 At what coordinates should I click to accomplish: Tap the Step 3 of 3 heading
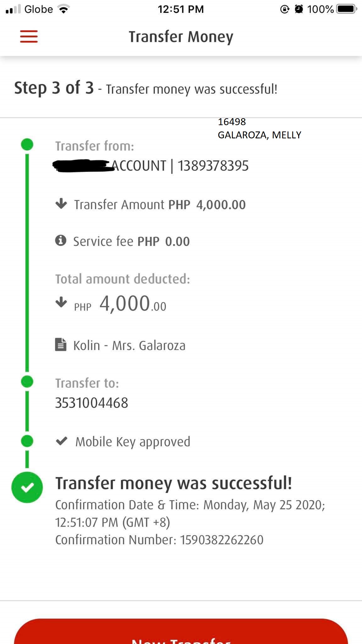click(x=54, y=88)
